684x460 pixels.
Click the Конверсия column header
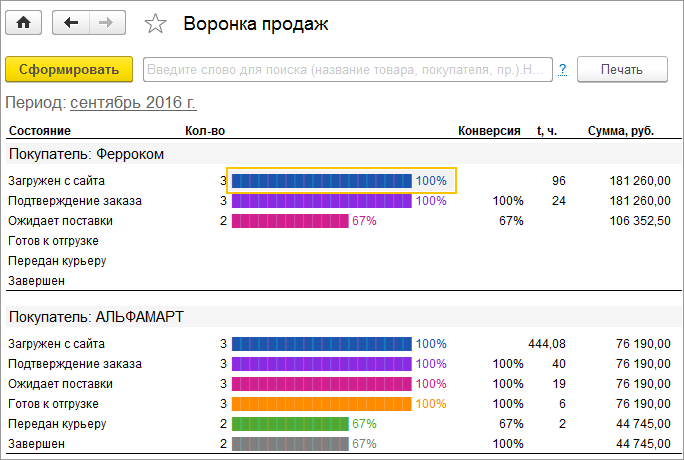click(489, 131)
